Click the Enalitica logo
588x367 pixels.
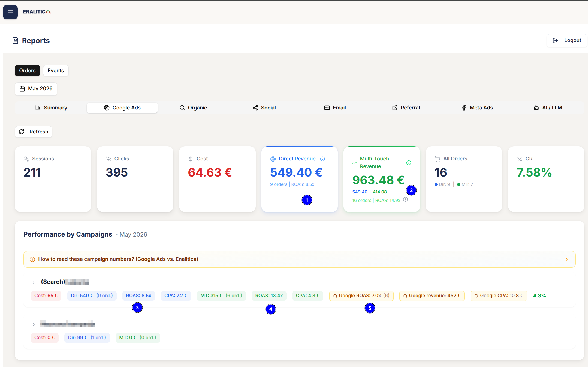37,12
